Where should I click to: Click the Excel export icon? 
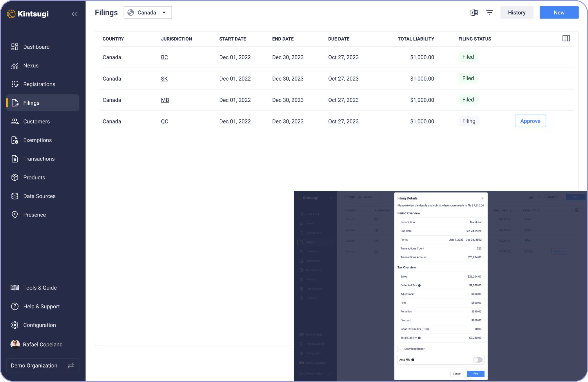[474, 13]
